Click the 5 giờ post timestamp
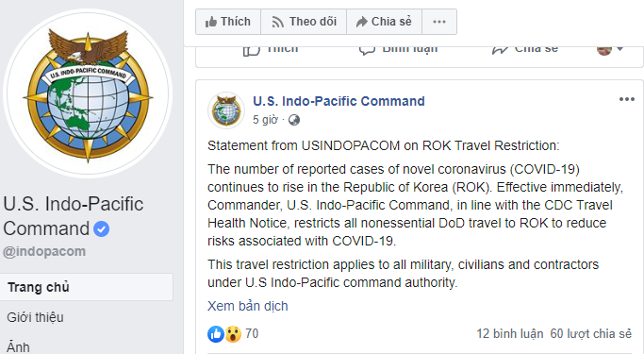The height and width of the screenshot is (354, 644). tap(265, 120)
